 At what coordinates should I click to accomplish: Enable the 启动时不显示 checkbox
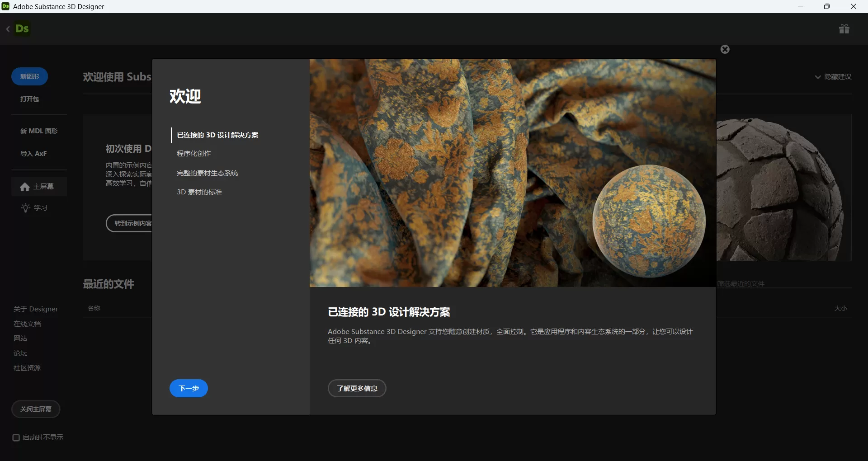(16, 437)
